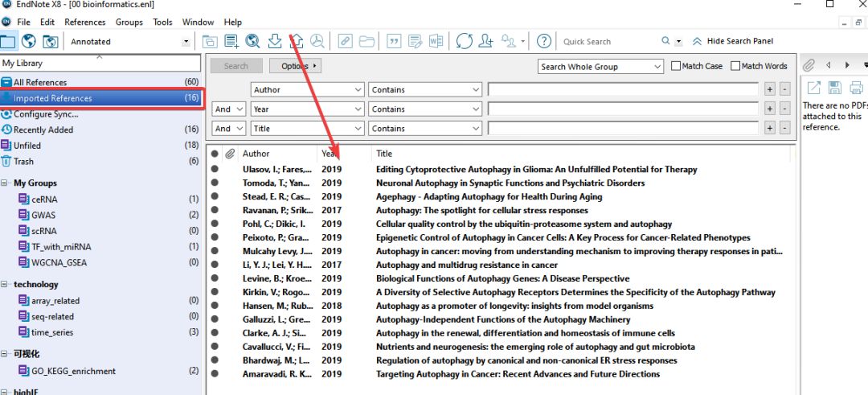Image resolution: width=868 pixels, height=395 pixels.
Task: Click Insert Citation quote icon
Action: (x=394, y=41)
